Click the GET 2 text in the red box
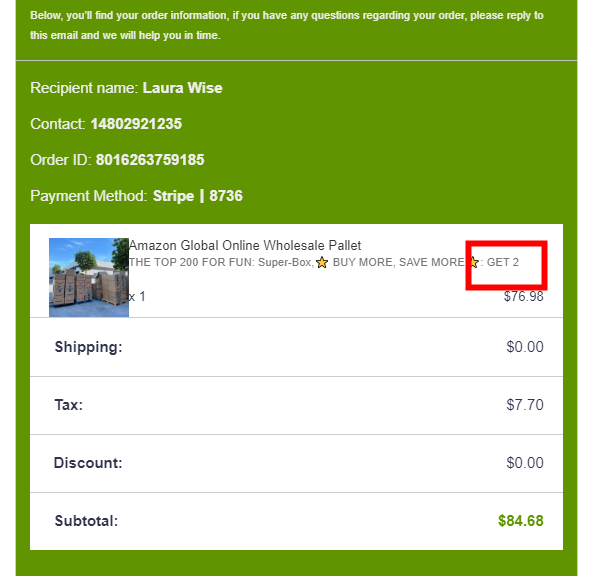 (x=503, y=263)
